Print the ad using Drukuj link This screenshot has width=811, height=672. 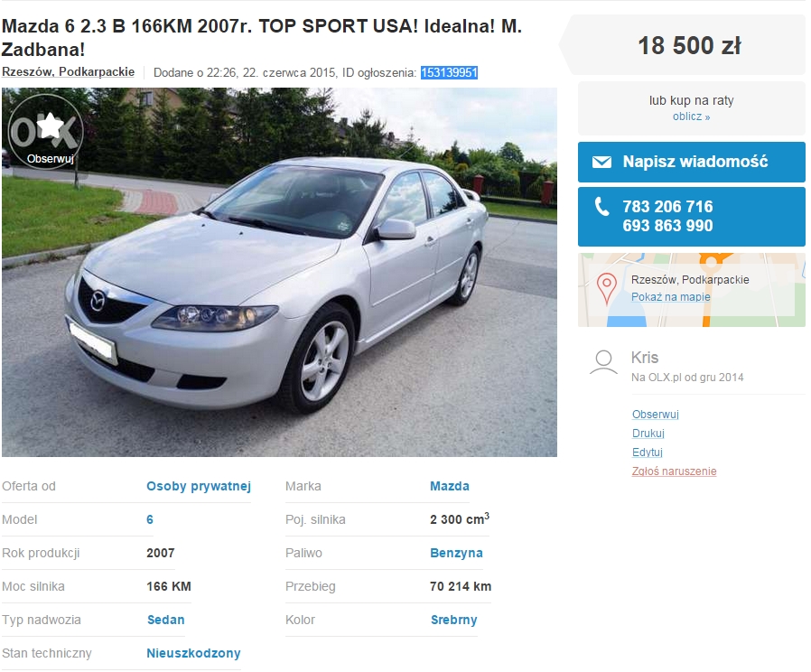coord(648,434)
